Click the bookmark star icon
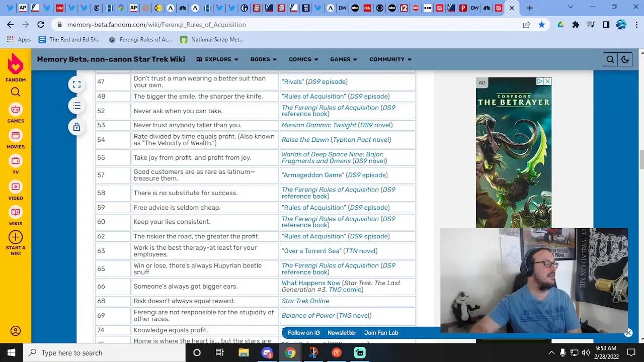This screenshot has height=362, width=644. (x=541, y=24)
